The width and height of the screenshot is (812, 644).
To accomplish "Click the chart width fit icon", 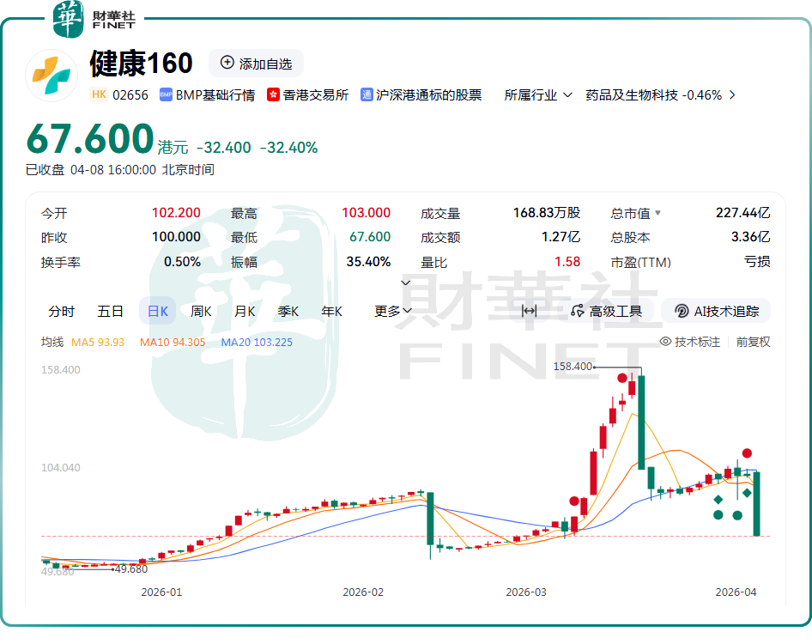I will pyautogui.click(x=529, y=311).
